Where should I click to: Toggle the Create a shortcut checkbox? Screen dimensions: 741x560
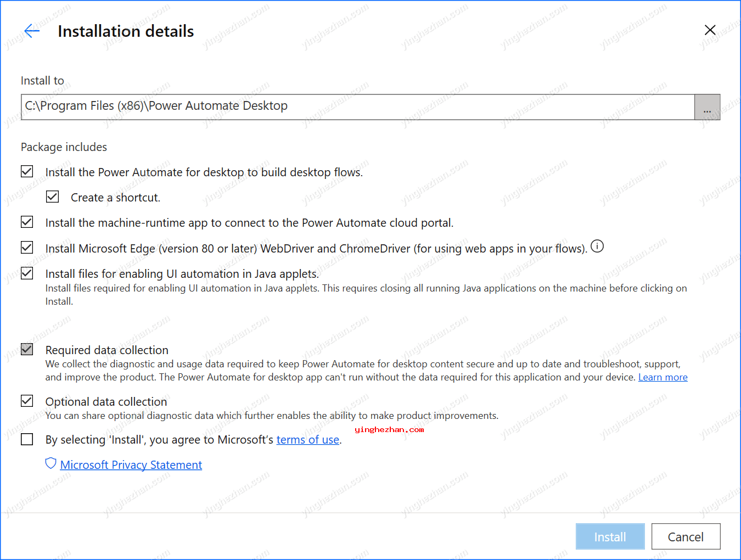tap(52, 197)
